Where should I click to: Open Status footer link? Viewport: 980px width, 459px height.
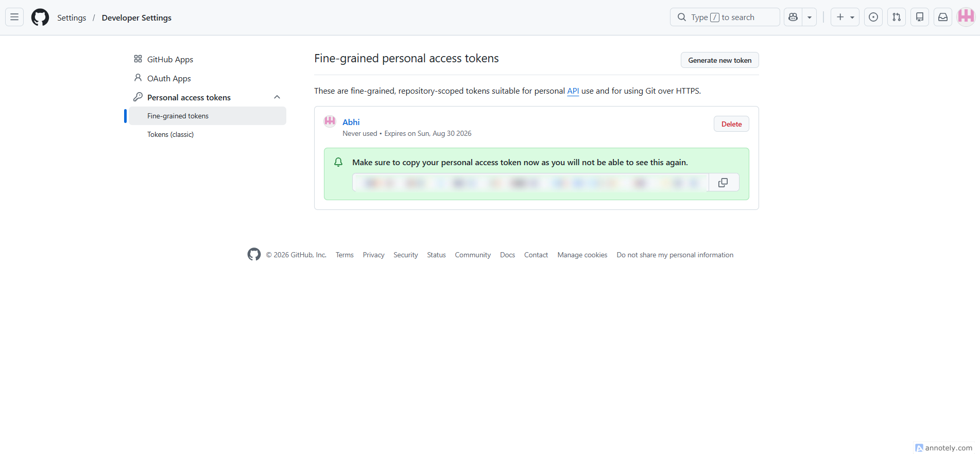point(436,255)
